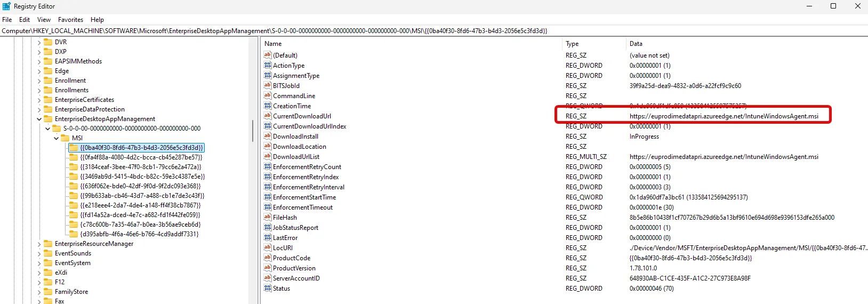
Task: Click the JobStatusReport value icon
Action: click(x=268, y=227)
